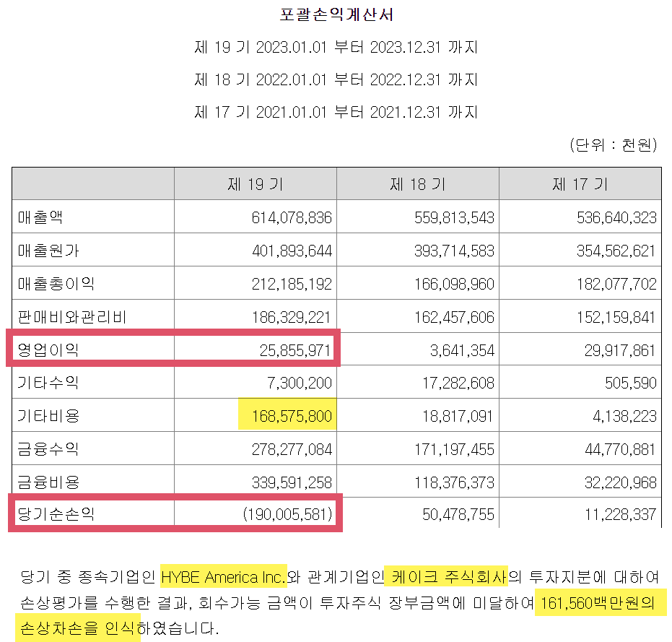Click the 제 19 기 column header
The height and width of the screenshot is (642, 672).
click(256, 184)
